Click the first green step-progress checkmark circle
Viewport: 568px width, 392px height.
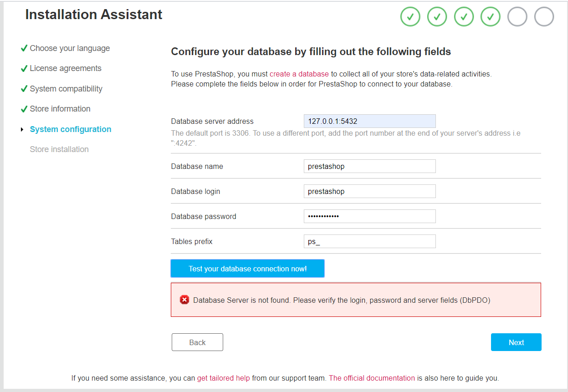tap(410, 17)
